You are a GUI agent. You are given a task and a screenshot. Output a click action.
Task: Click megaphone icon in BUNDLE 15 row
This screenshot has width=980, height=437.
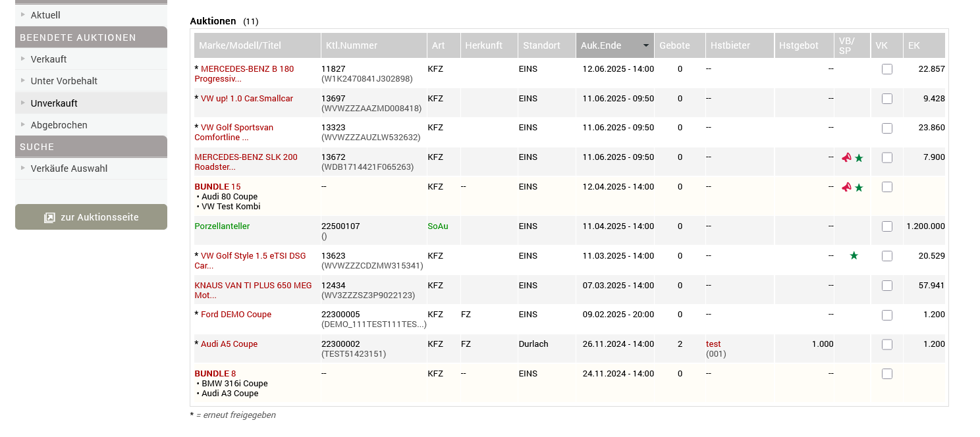[846, 188]
